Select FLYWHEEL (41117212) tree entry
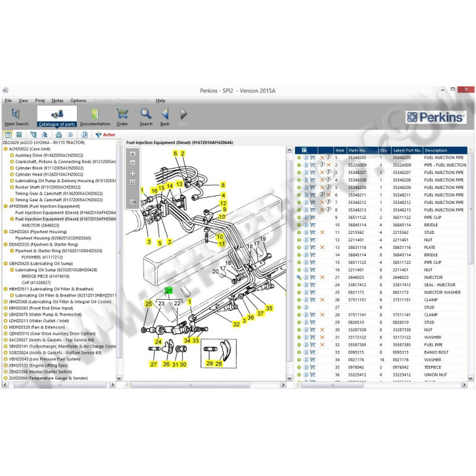 (42, 257)
